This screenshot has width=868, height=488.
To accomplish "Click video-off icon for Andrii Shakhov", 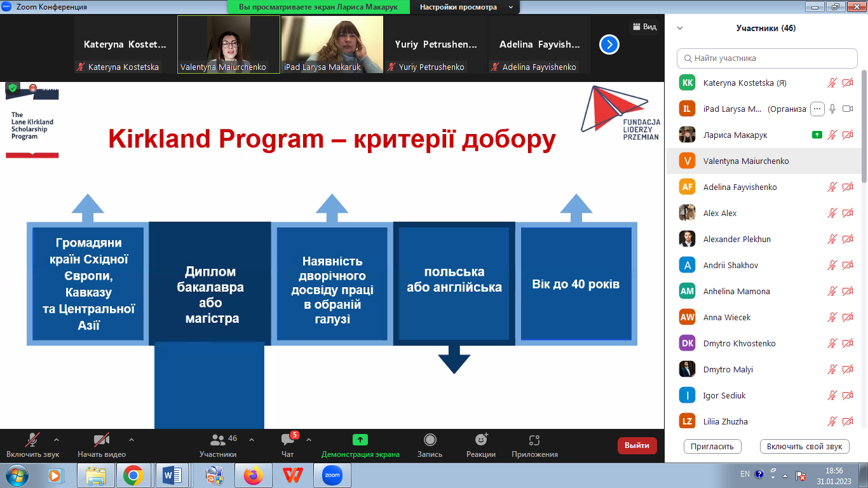I will (848, 265).
